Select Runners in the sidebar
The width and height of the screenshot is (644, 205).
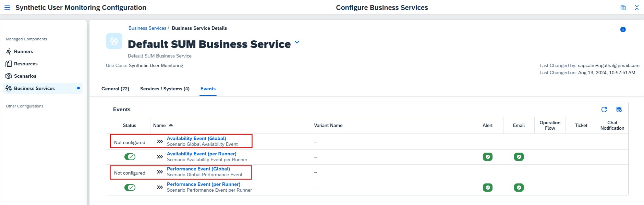pos(23,51)
